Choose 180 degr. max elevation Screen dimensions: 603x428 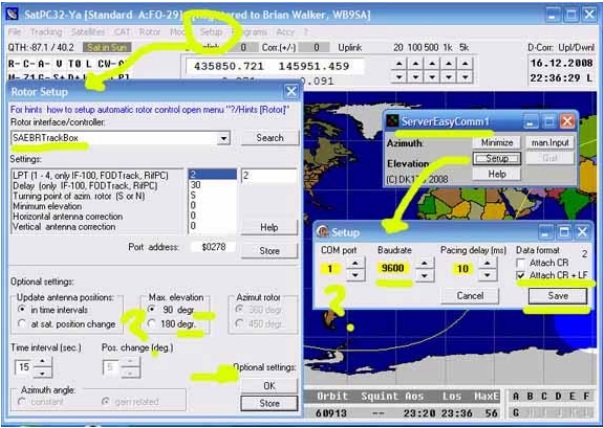click(x=151, y=325)
